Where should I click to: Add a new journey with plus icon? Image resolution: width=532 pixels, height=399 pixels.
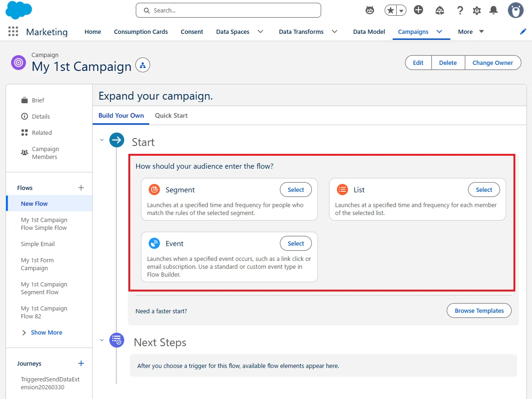click(x=81, y=363)
